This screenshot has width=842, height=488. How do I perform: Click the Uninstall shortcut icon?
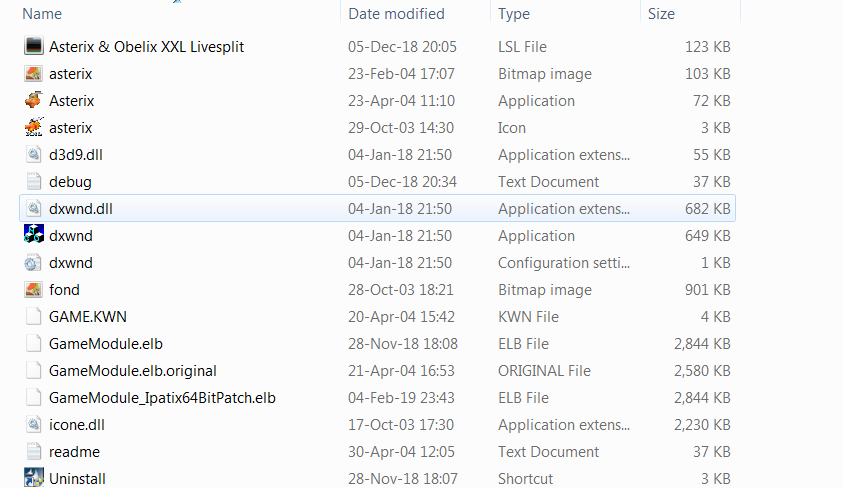click(33, 478)
